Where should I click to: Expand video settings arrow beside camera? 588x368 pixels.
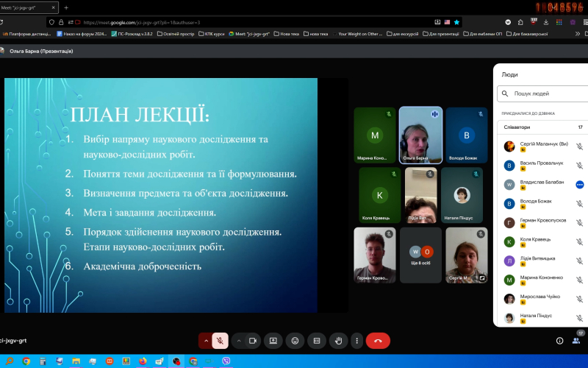click(239, 341)
